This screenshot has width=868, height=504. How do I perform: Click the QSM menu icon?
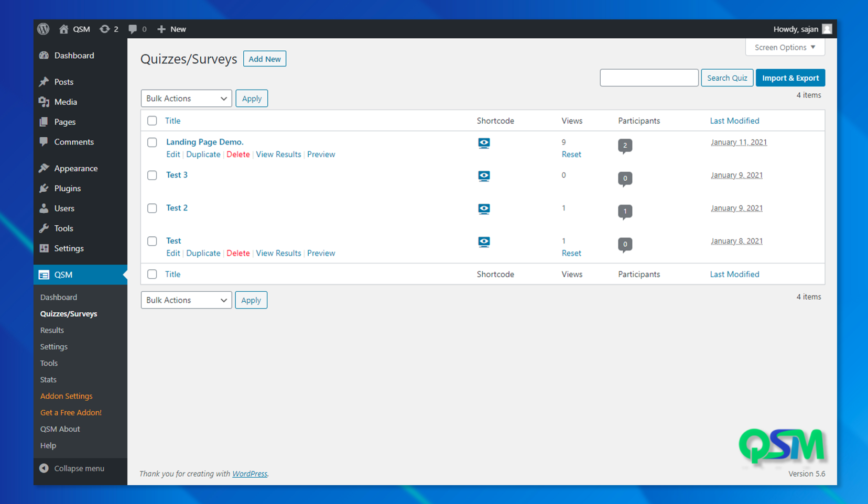click(x=44, y=275)
